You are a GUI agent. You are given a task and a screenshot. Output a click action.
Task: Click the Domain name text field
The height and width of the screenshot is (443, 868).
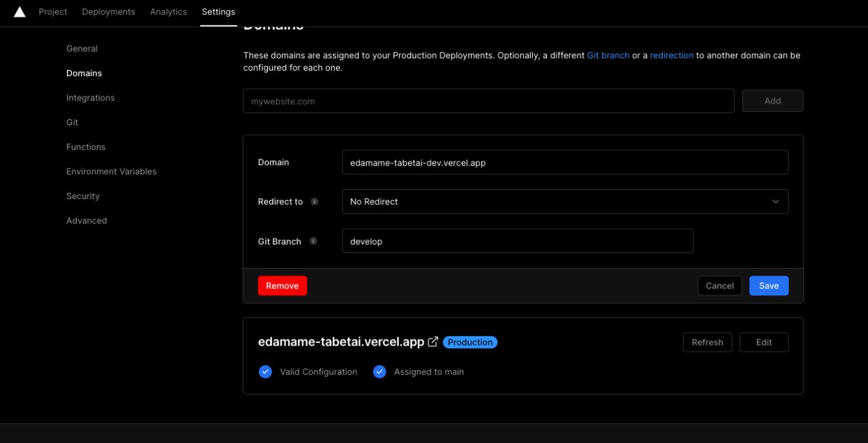(565, 162)
